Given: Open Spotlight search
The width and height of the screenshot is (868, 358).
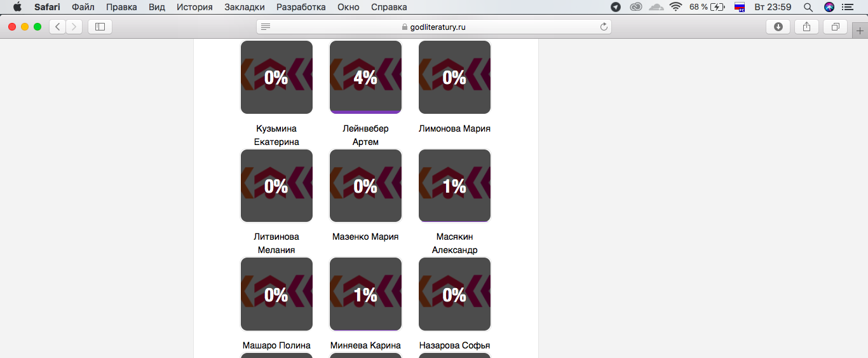Looking at the screenshot, I should coord(808,7).
